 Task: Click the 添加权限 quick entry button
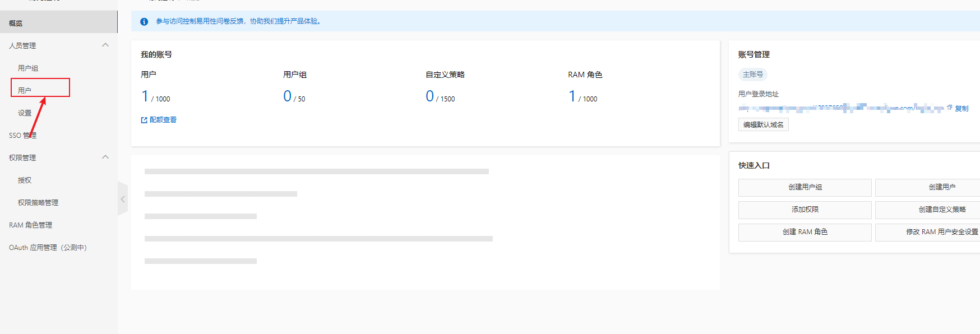click(805, 210)
